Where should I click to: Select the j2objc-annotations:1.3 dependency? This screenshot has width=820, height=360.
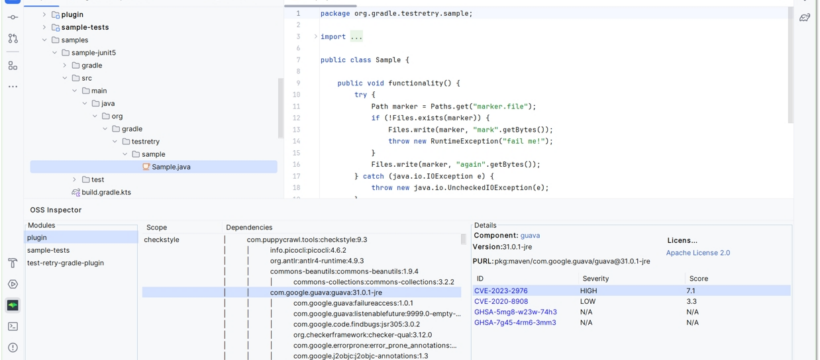pyautogui.click(x=361, y=356)
